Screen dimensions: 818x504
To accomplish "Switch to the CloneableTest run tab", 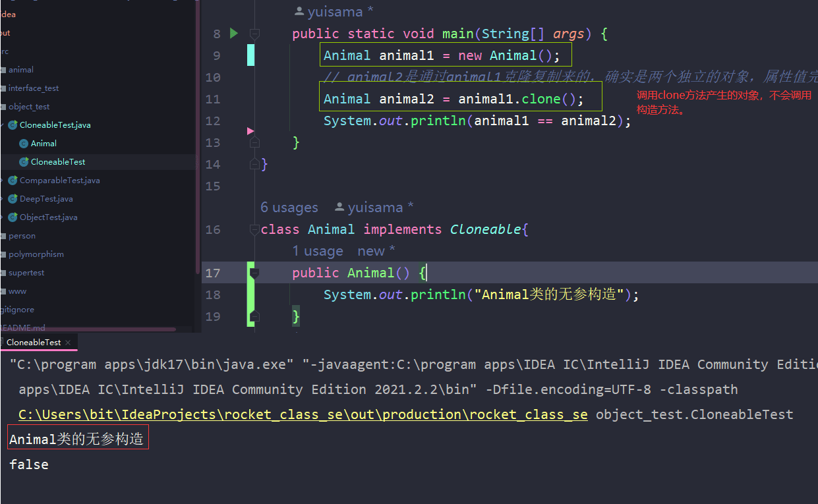I will (x=33, y=343).
